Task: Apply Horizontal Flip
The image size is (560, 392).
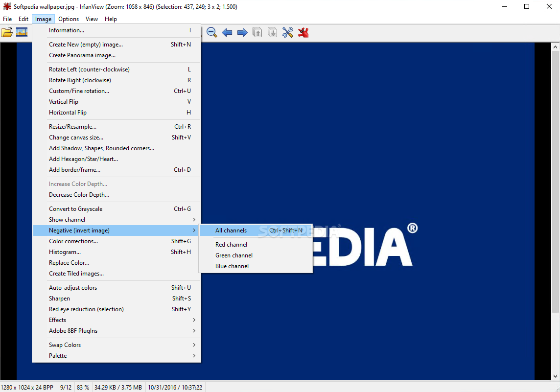Action: coord(117,113)
